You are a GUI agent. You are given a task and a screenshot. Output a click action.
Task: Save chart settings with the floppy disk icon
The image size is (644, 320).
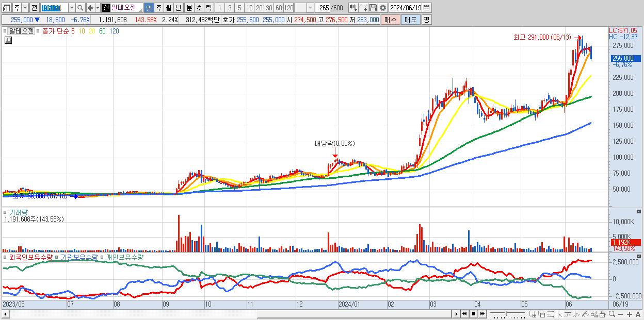point(373,8)
